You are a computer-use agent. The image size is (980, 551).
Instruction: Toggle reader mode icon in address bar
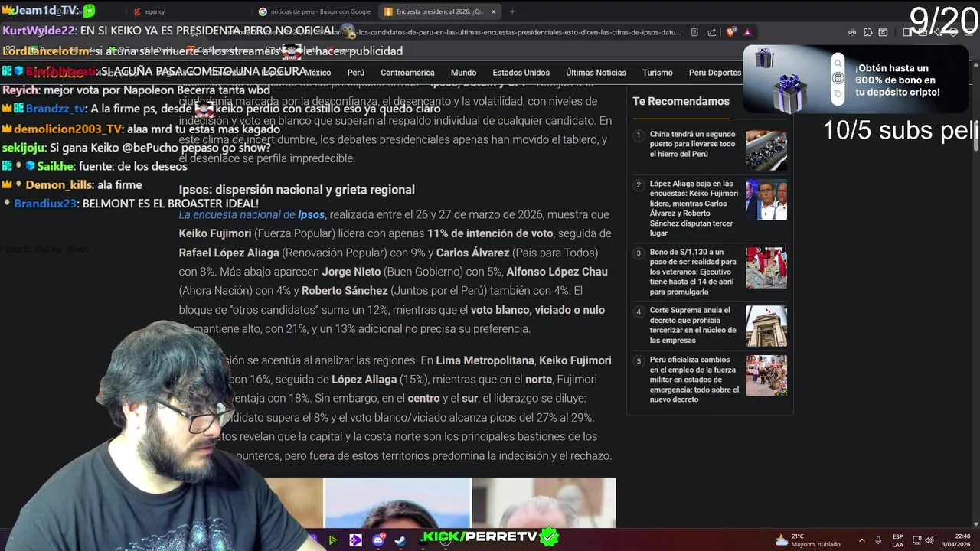694,32
